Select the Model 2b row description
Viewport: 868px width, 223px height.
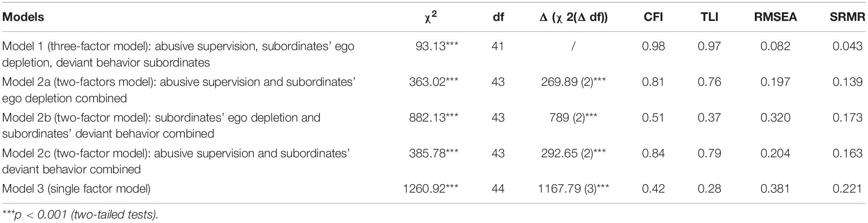(x=161, y=126)
